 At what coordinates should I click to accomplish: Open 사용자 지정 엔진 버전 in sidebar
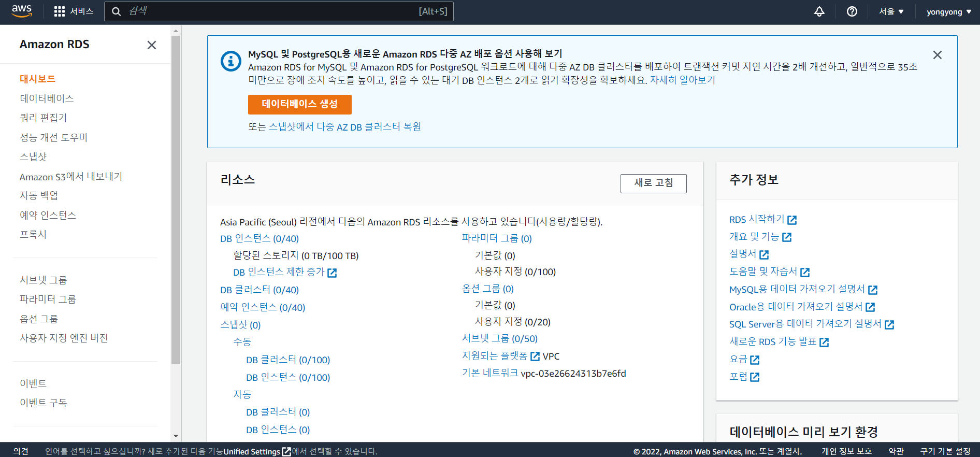pos(64,338)
